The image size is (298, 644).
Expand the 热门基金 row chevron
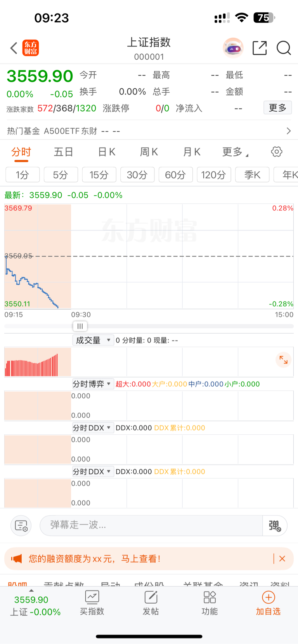288,131
